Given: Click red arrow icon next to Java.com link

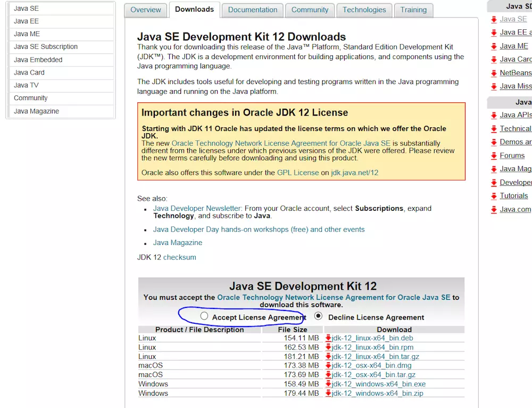Looking at the screenshot, I should pos(494,210).
